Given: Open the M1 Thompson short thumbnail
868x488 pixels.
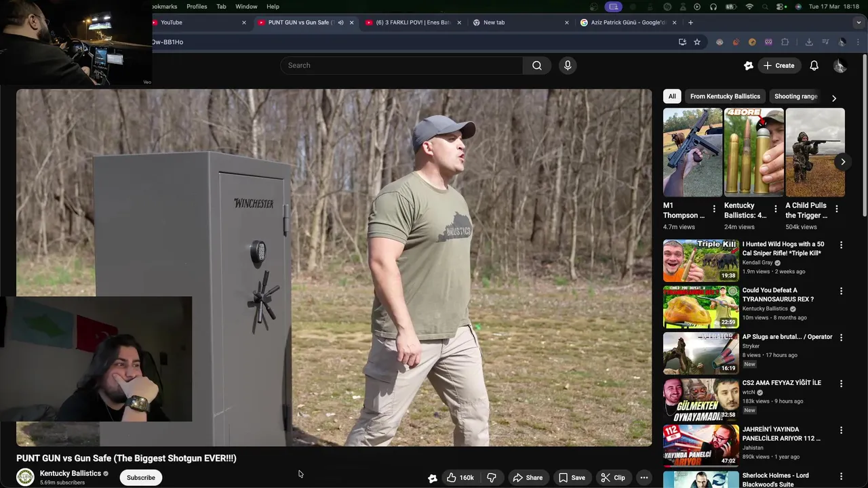Looking at the screenshot, I should point(692,152).
